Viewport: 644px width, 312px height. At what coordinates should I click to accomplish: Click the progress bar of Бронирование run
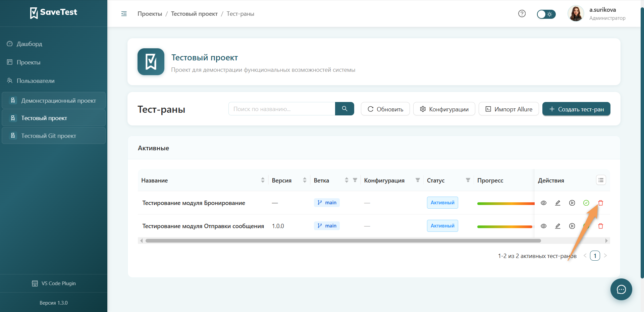506,203
